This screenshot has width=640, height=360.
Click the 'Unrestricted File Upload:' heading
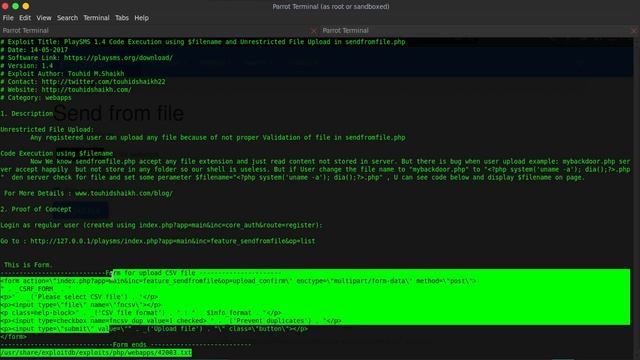(47, 130)
